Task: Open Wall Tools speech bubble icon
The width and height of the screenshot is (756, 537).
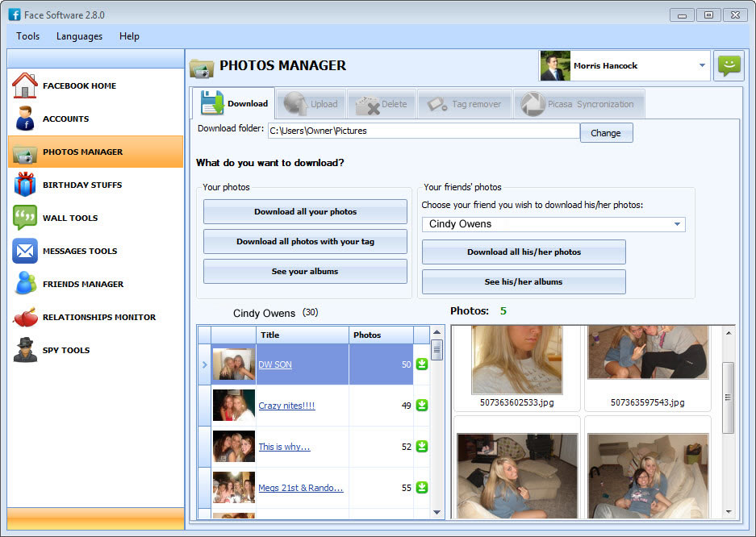Action: (24, 217)
